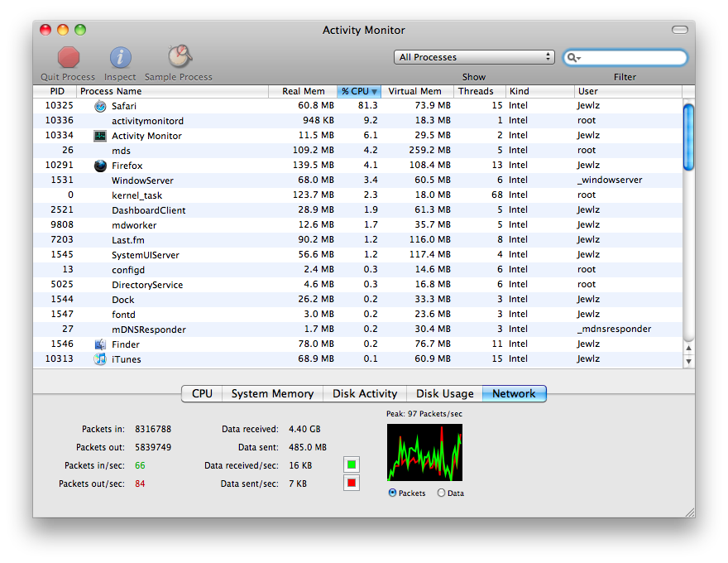The width and height of the screenshot is (728, 563).
Task: Select the Data radio button
Action: (x=441, y=493)
